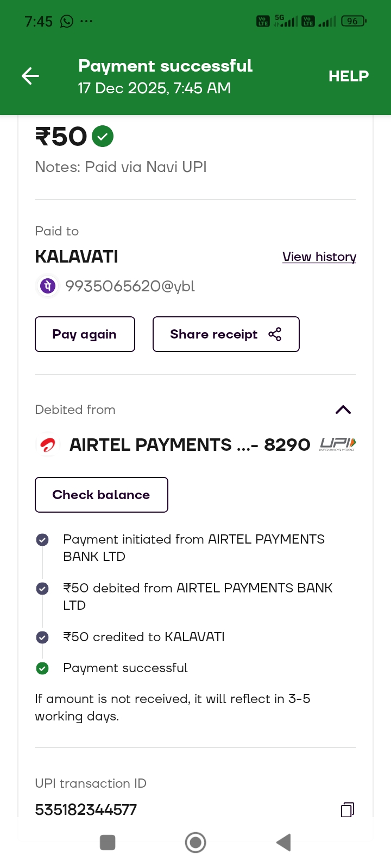Tap the UPI ID 9935065620@ybl
Screen dimensions: 391x868
(130, 286)
